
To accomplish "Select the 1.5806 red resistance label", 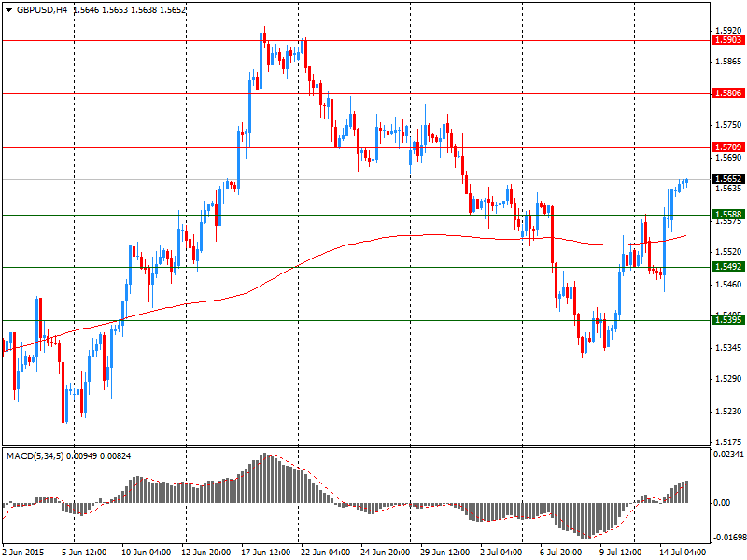I will coord(727,92).
